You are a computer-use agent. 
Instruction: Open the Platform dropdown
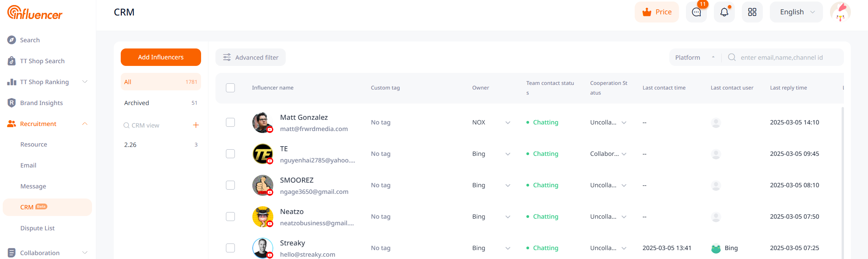pos(694,57)
